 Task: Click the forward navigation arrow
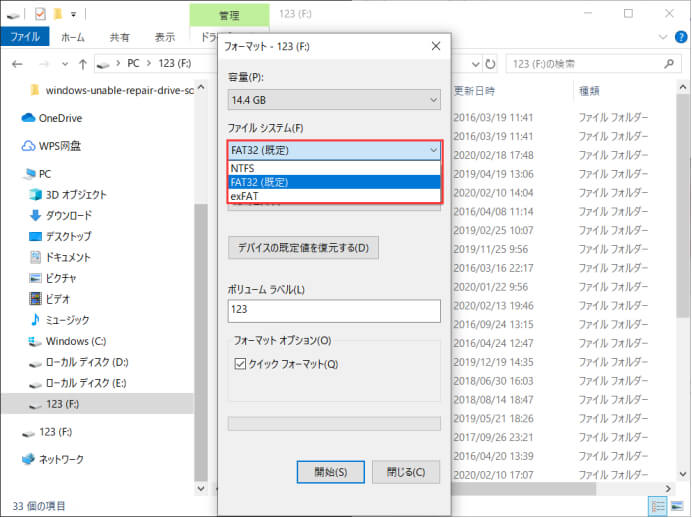click(44, 64)
